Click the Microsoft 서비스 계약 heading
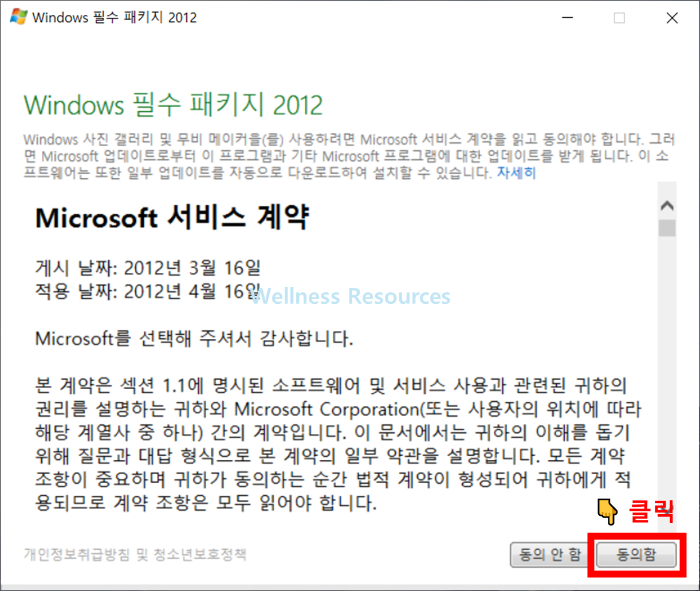The height and width of the screenshot is (591, 700). pos(172,218)
